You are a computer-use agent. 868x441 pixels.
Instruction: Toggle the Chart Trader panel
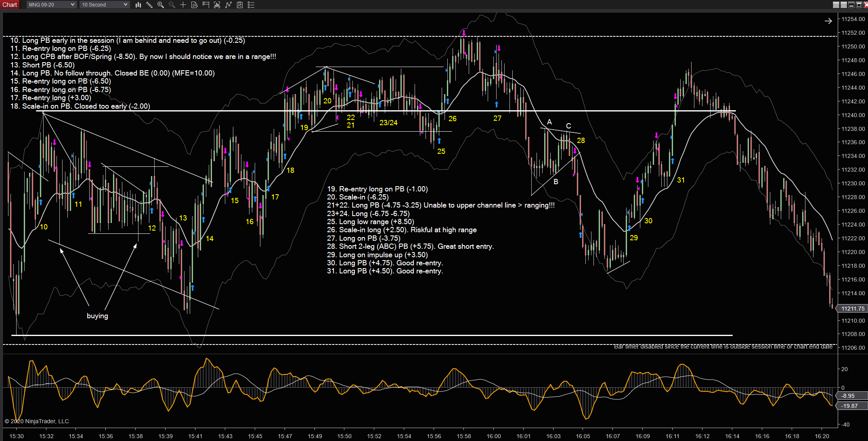click(x=205, y=5)
